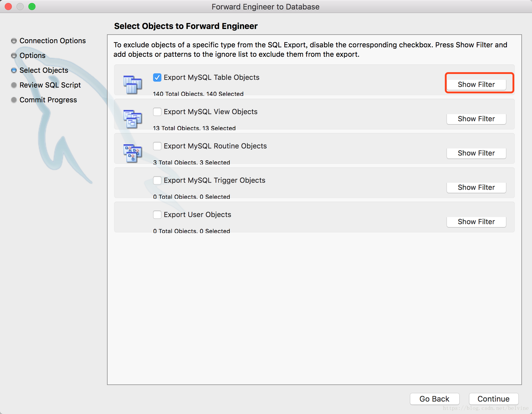532x414 pixels.
Task: Uncheck Export MySQL Table Objects checkbox
Action: pos(157,77)
